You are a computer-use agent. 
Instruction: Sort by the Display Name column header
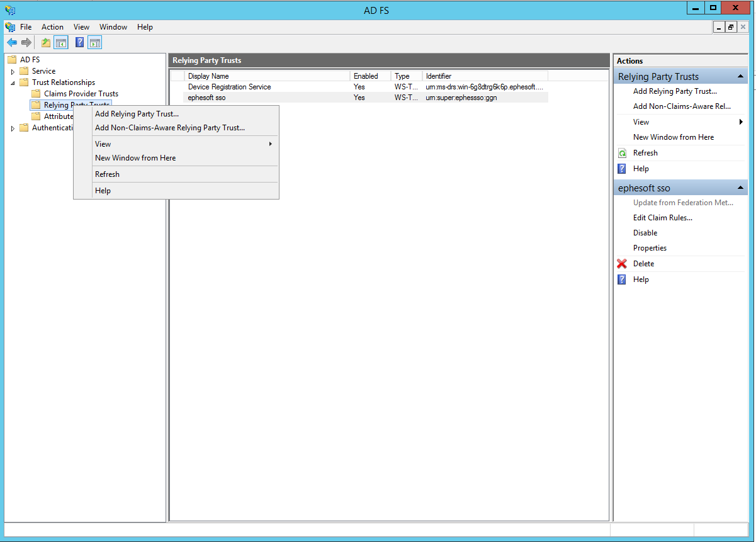(x=267, y=76)
